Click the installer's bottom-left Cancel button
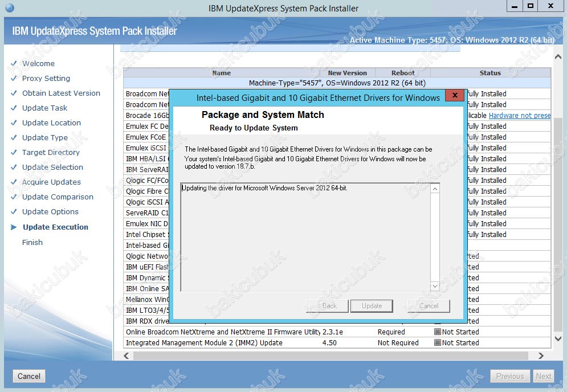The height and width of the screenshot is (392, 567). [x=29, y=376]
